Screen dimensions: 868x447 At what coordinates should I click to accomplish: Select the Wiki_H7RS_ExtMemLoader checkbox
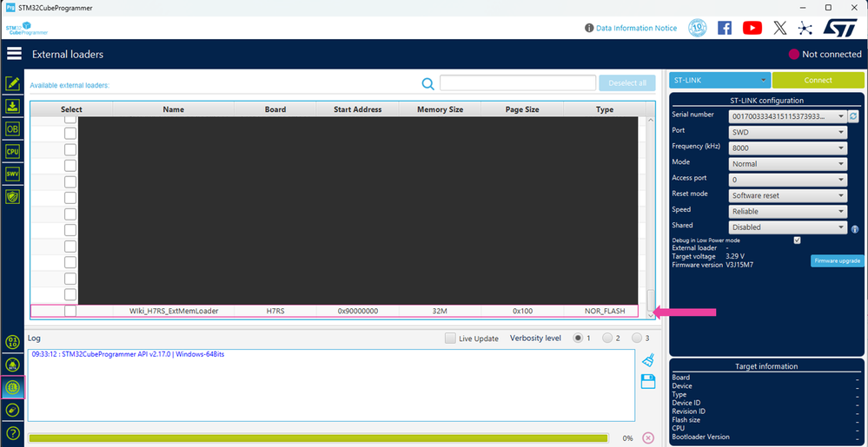click(70, 311)
